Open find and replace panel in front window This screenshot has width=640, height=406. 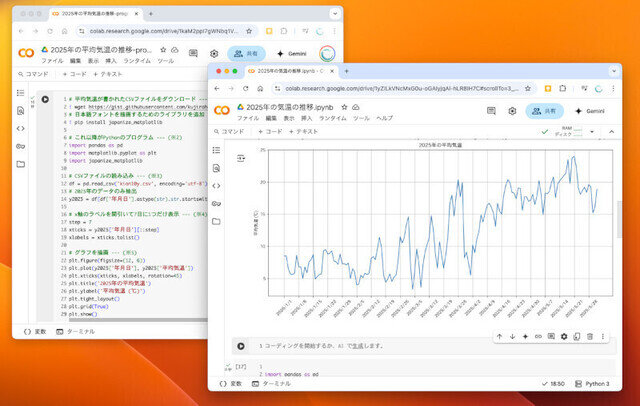(x=217, y=168)
